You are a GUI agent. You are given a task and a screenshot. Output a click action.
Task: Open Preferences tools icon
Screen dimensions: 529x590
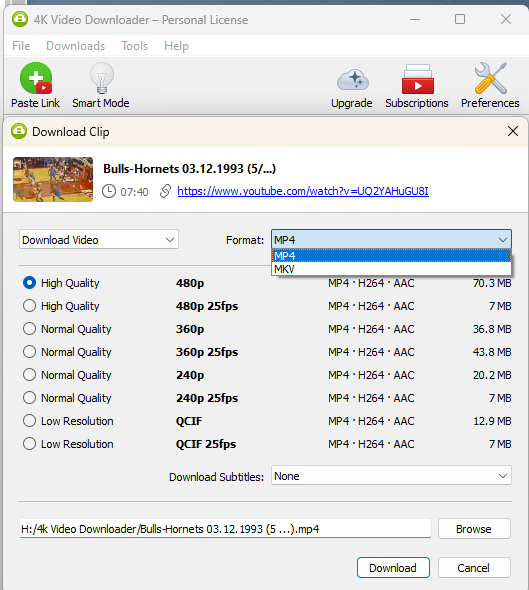[x=490, y=78]
